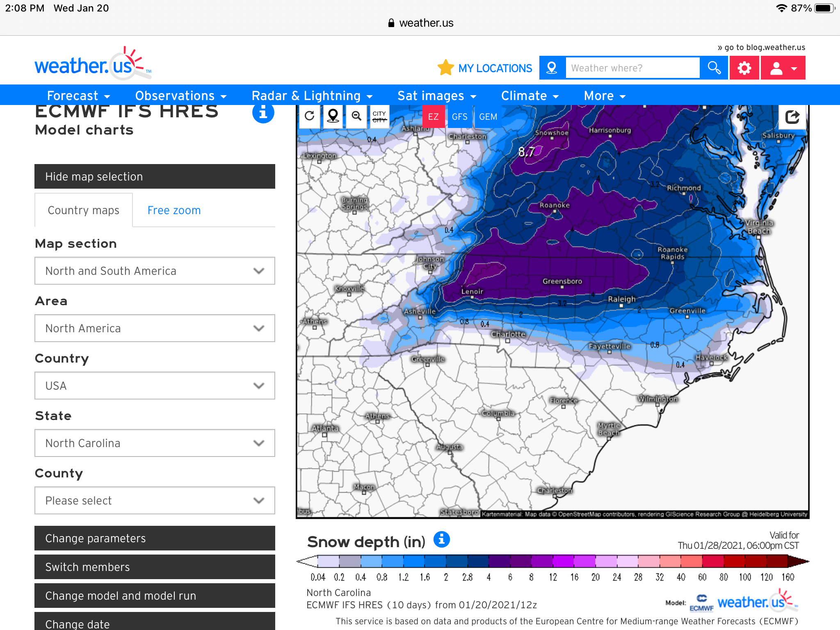Click the map zoom magnifier icon
840x630 pixels.
[356, 116]
